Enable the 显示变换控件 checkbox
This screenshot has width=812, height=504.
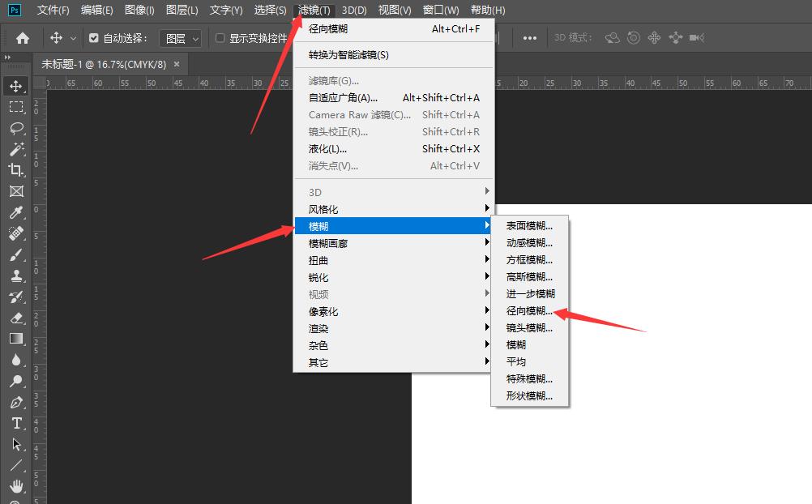pos(220,37)
